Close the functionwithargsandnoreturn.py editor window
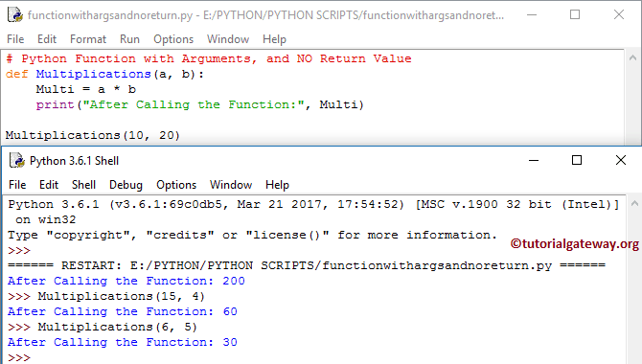Image resolution: width=642 pixels, height=364 pixels. coord(619,14)
